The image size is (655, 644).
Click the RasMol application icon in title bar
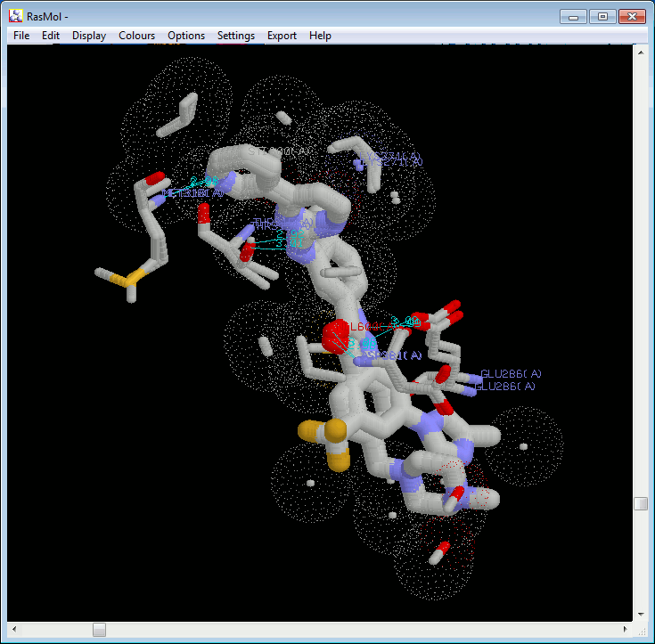[15, 16]
